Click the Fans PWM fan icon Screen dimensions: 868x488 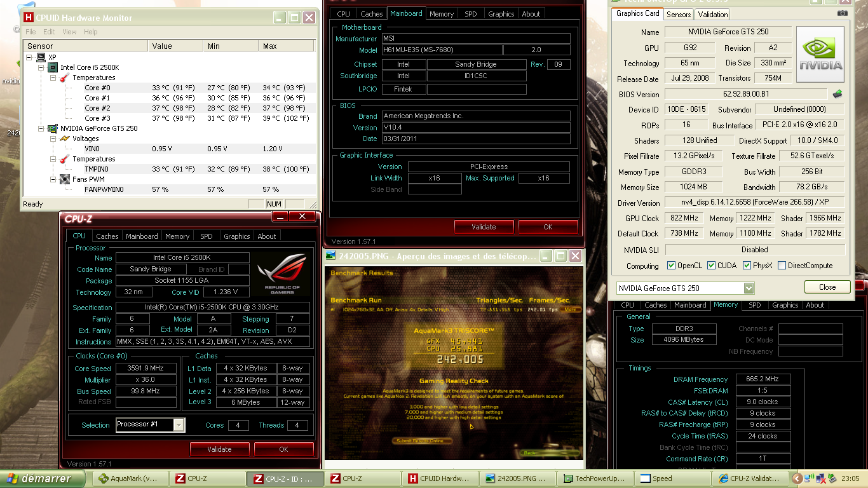(64, 179)
